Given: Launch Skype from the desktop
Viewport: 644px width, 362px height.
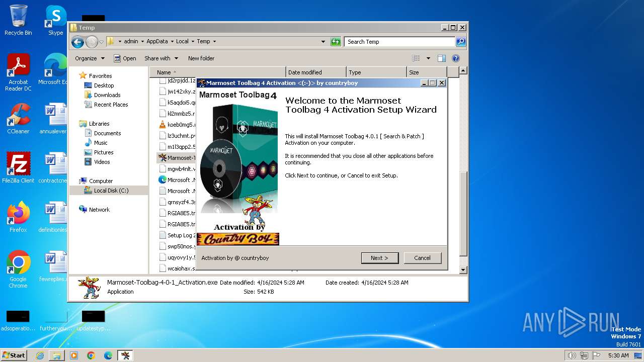Looking at the screenshot, I should coord(55,20).
